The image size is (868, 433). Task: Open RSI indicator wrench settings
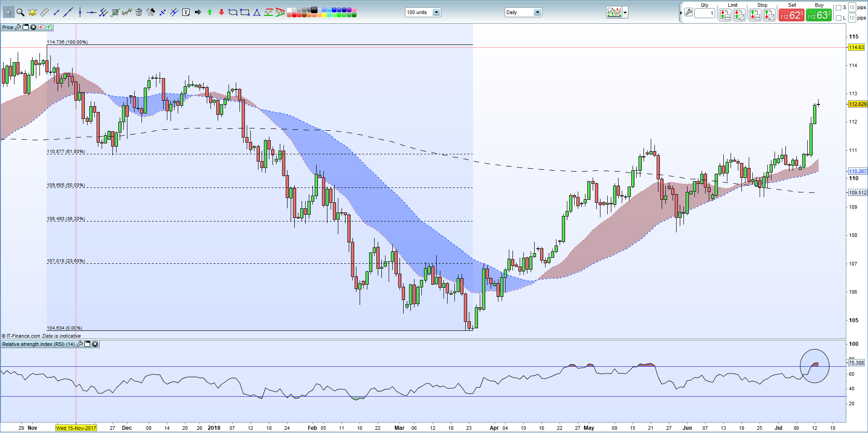click(x=80, y=344)
